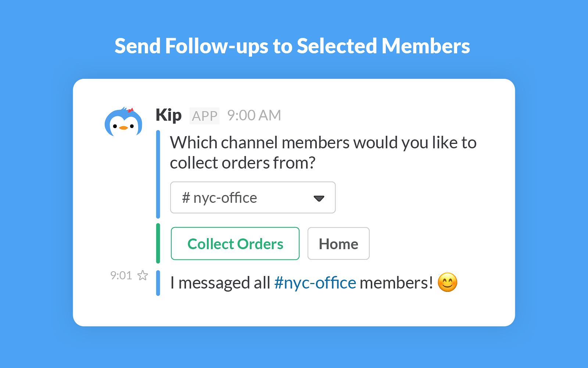
Task: Select the '# nyc-office' channel selector text
Action: click(220, 198)
